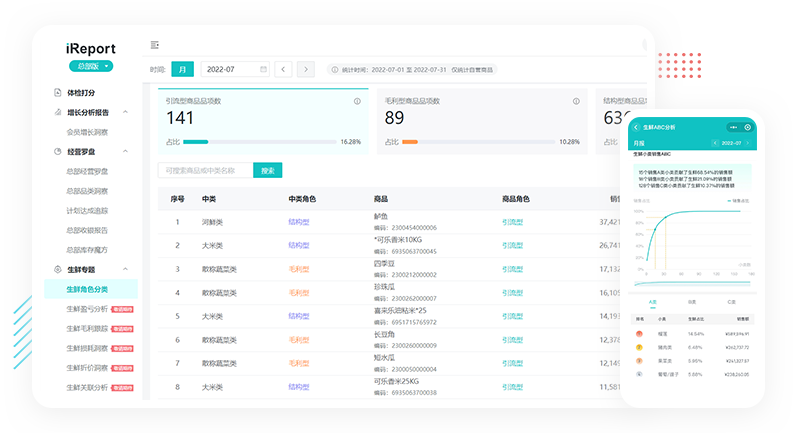
Task: Focus the product or category search field
Action: (x=205, y=170)
